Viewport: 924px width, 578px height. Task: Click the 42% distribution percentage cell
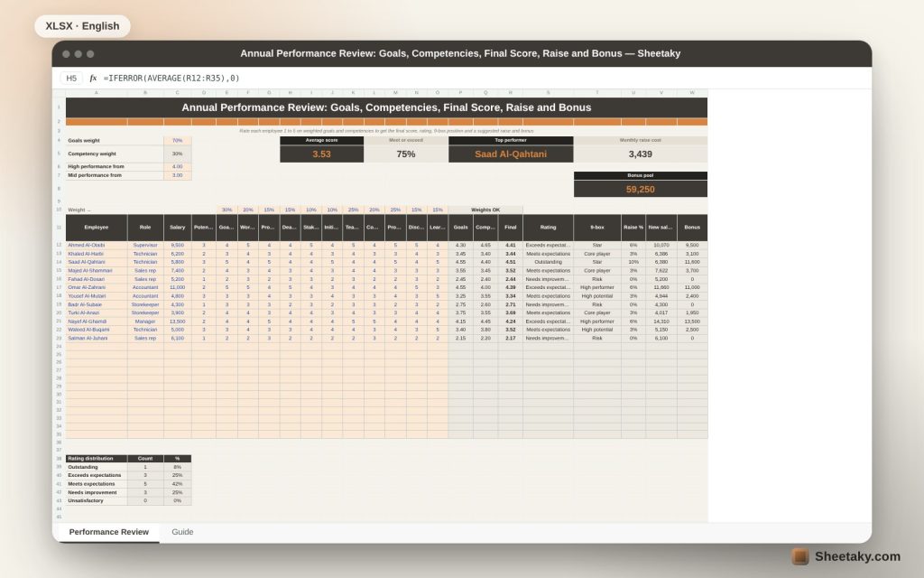(x=178, y=484)
